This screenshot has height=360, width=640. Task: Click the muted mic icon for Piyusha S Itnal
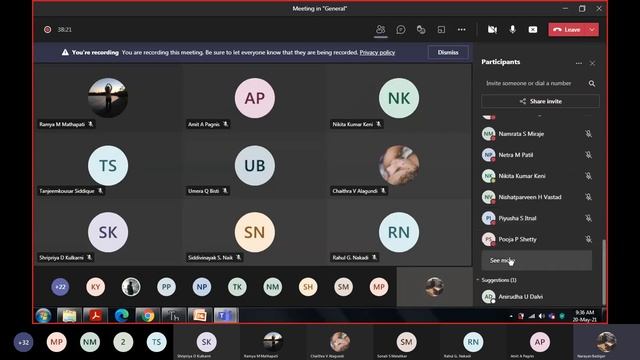[588, 218]
